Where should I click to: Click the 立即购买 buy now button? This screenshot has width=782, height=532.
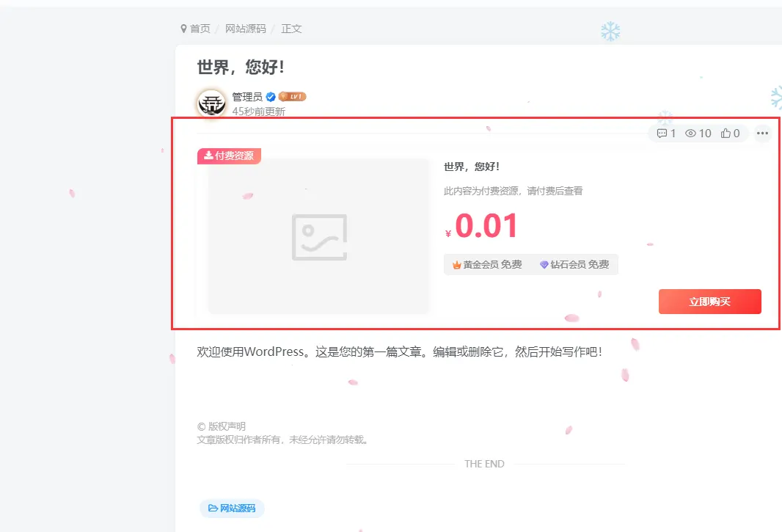coord(709,302)
